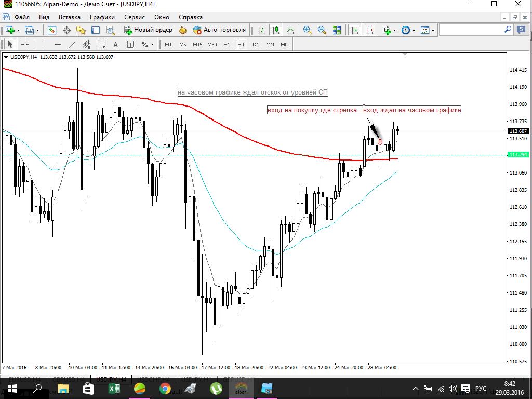Switch to the D1 timeframe
The height and width of the screenshot is (399, 532).
point(256,45)
